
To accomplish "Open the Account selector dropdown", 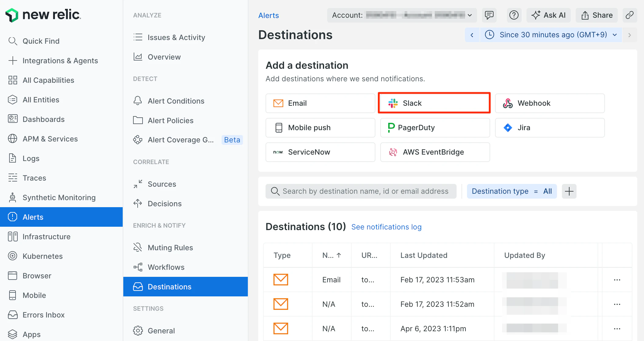I will point(402,15).
